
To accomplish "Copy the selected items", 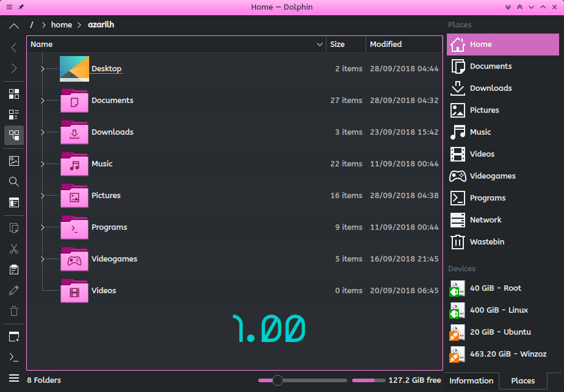I will (x=14, y=228).
